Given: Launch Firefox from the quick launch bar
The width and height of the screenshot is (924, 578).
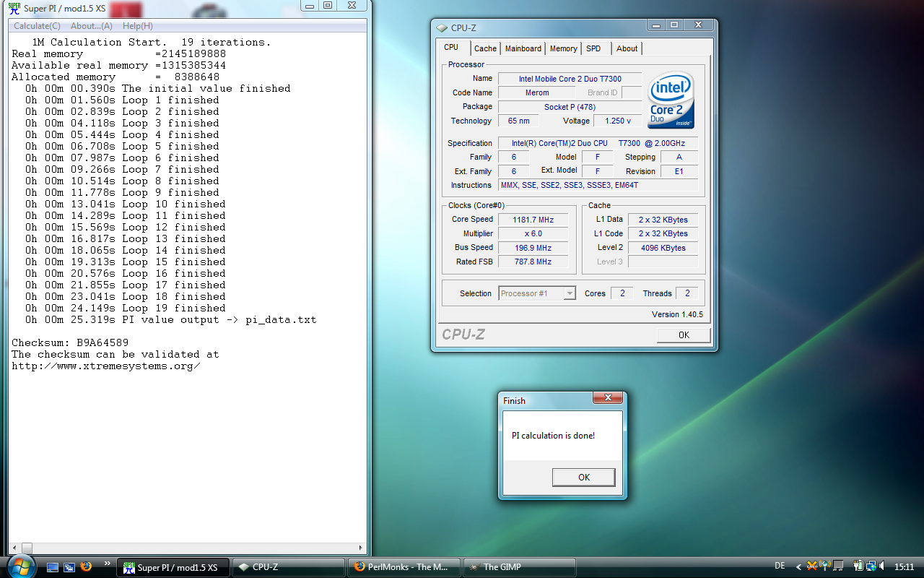Looking at the screenshot, I should (86, 567).
